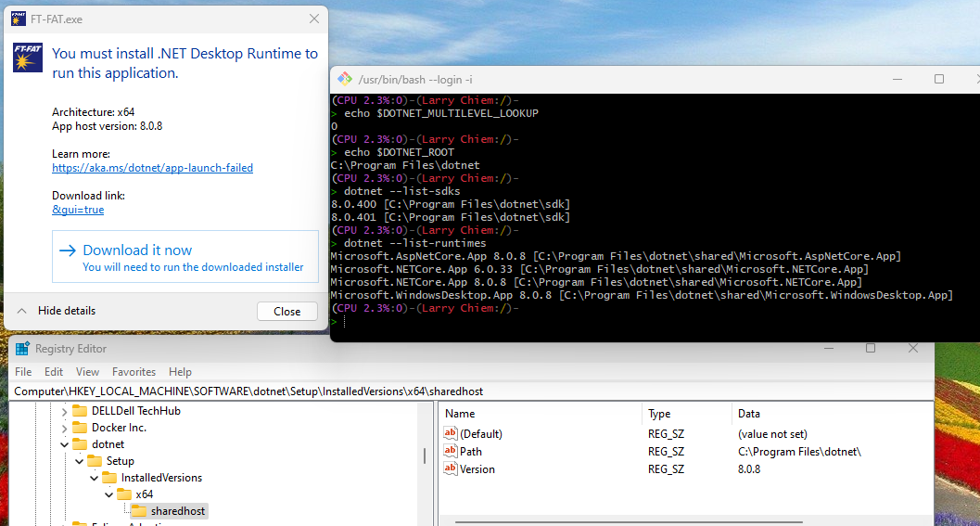This screenshot has height=526, width=980.
Task: Select the (Default) value name
Action: (x=480, y=433)
